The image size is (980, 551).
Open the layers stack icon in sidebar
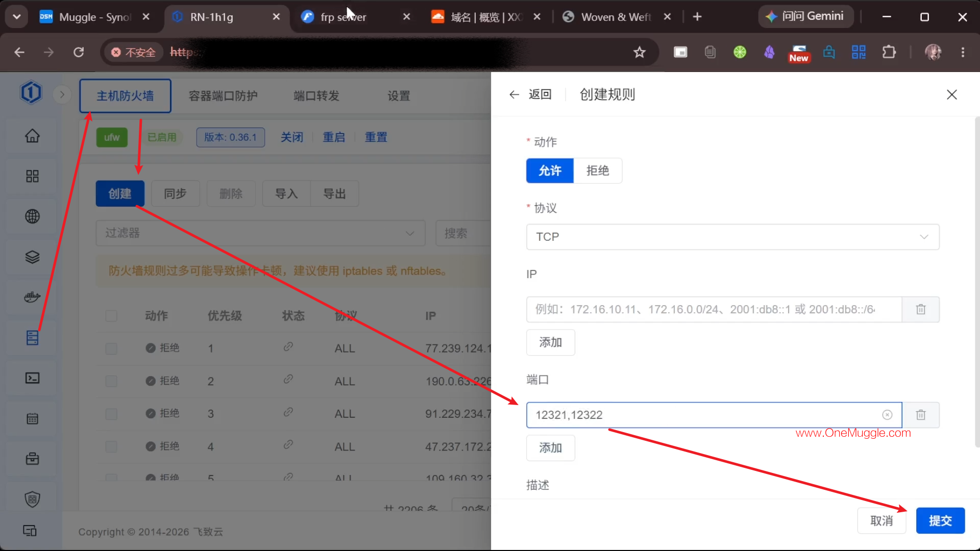point(32,257)
